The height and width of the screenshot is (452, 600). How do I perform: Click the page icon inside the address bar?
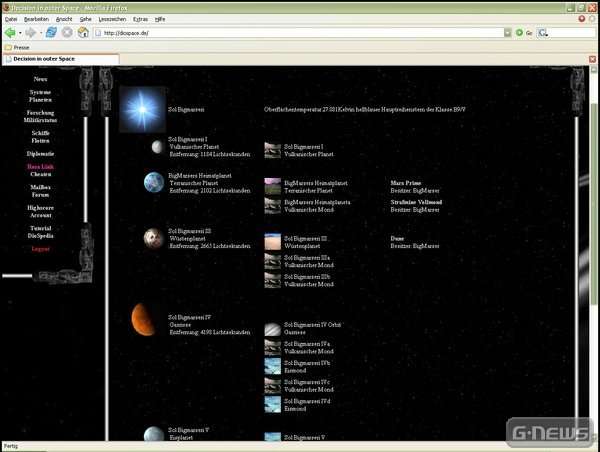pyautogui.click(x=98, y=33)
